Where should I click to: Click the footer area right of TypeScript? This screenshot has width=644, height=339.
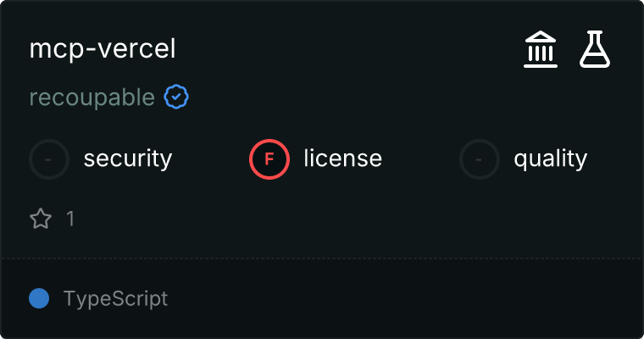point(407,298)
